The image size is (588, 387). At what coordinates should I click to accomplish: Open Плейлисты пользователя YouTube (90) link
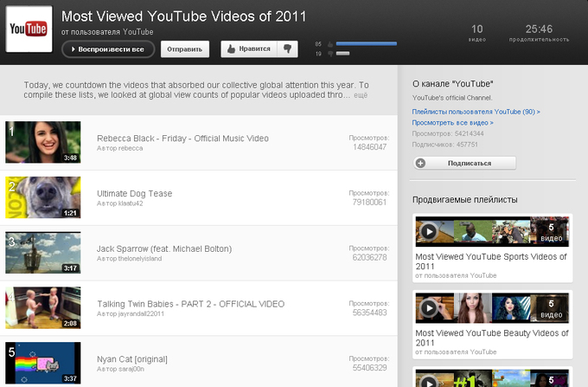point(476,112)
